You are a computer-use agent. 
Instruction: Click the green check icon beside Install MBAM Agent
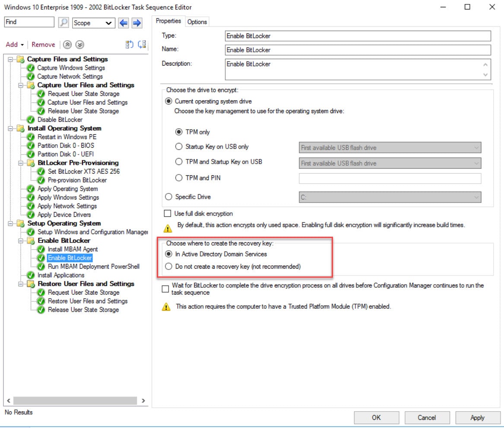(41, 249)
